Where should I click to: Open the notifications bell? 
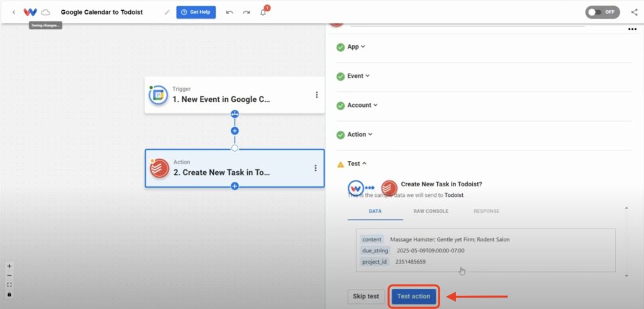pyautogui.click(x=264, y=13)
